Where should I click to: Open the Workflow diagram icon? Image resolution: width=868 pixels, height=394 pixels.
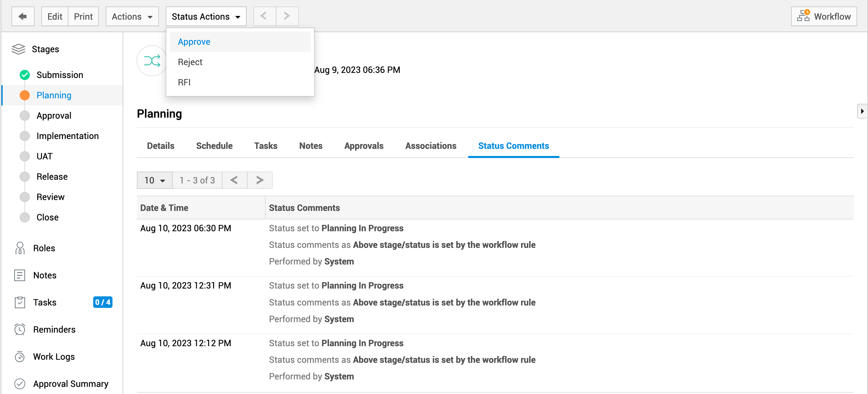pos(803,16)
